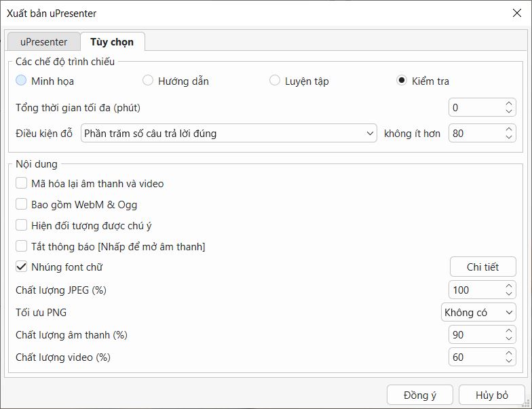Close the Xuất bản uPresenter dialog
This screenshot has height=409, width=532.
click(516, 13)
